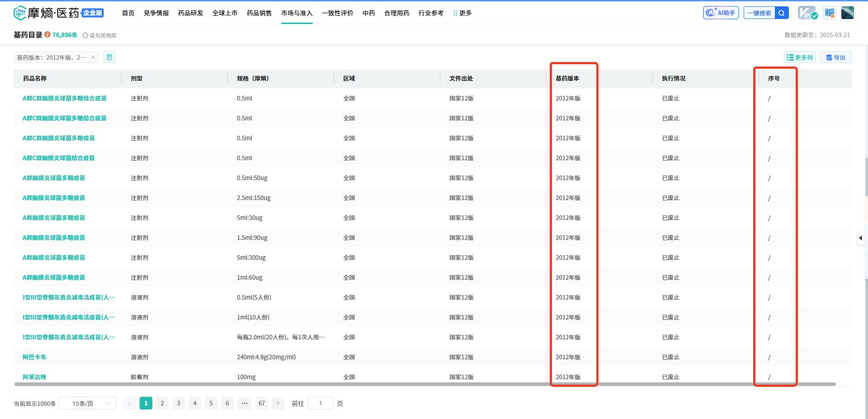This screenshot has height=419, width=868.
Task: Go to 首页 tab
Action: [128, 13]
